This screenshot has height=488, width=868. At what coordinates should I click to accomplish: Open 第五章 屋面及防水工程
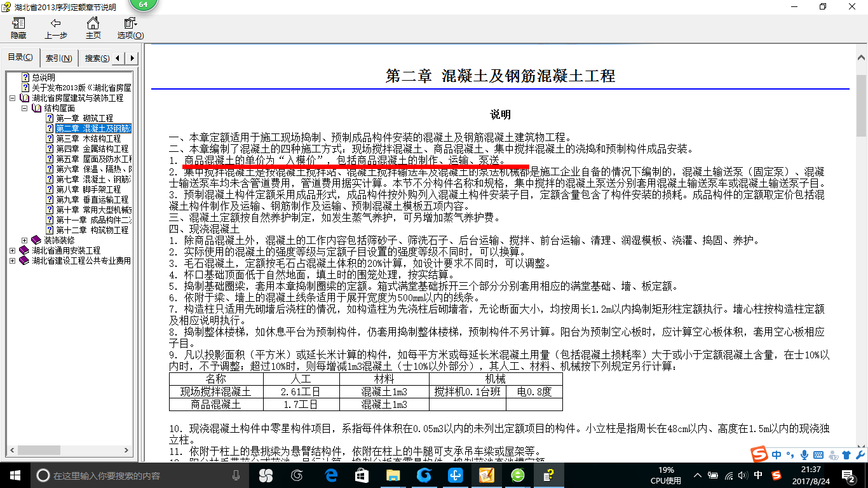coord(93,159)
